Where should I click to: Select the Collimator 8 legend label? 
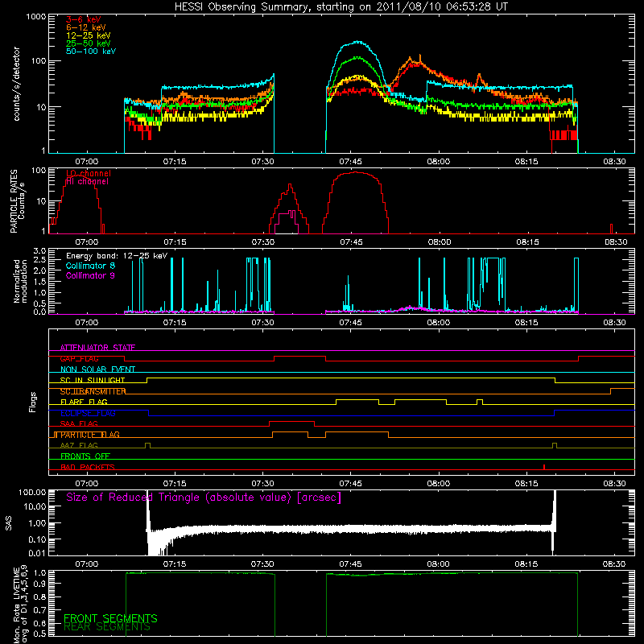(x=90, y=266)
